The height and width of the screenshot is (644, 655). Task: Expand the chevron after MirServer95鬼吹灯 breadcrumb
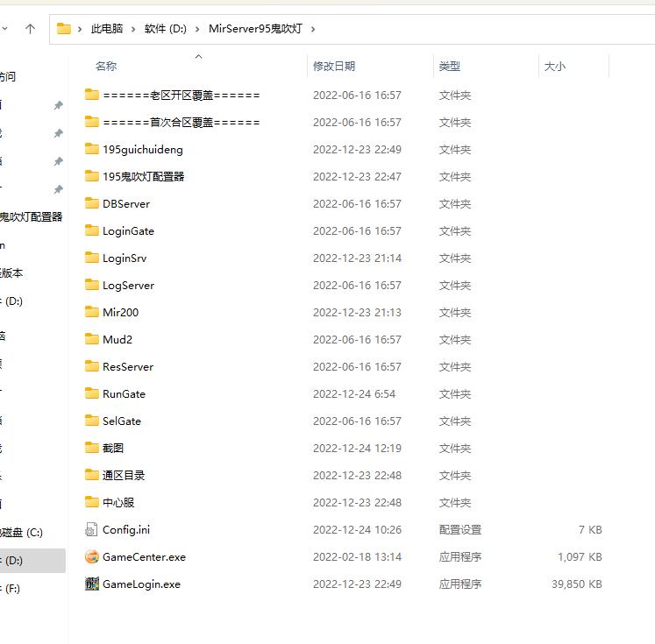tap(312, 29)
